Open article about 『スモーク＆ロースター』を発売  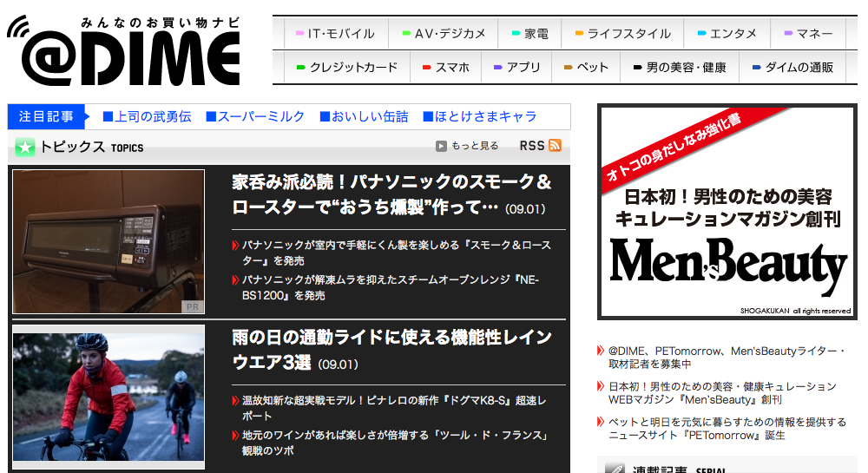pyautogui.click(x=397, y=253)
